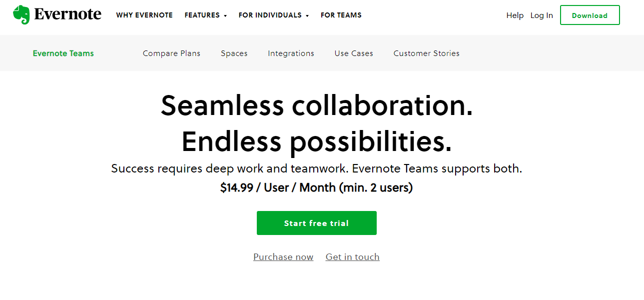
Task: Log In to Evernote
Action: (x=542, y=15)
